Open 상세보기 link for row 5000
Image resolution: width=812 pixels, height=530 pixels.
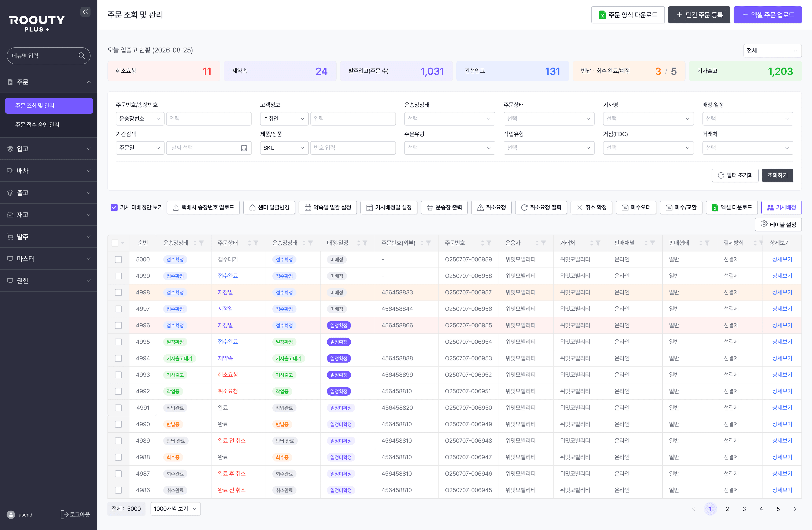coord(782,260)
